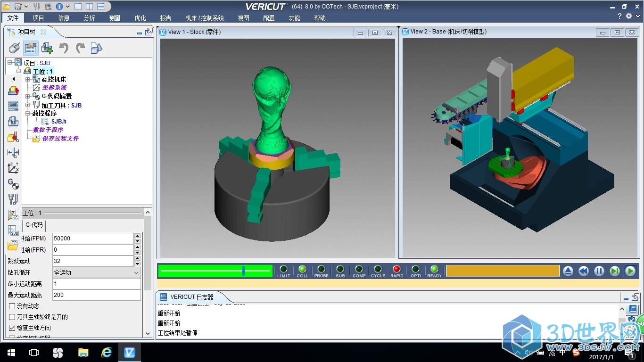
Task: Collapse the 项目 : SJB root node
Action: (x=10, y=63)
